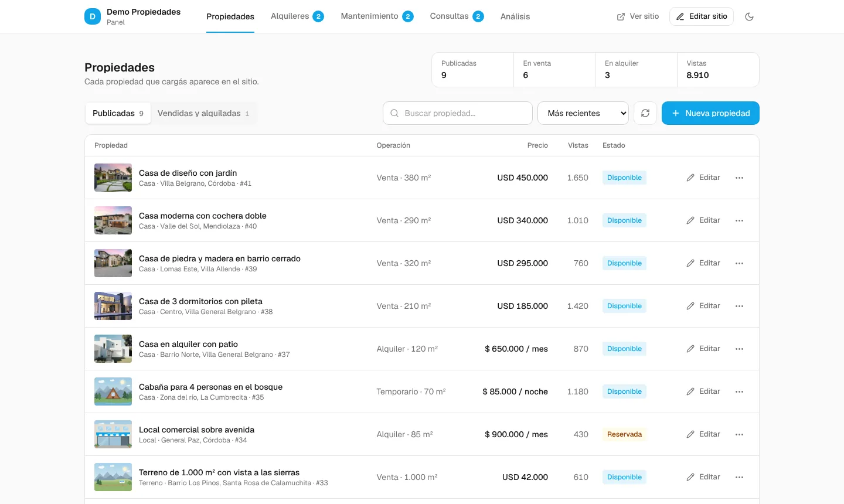Show Vendidas y alquiladas properties
The height and width of the screenshot is (504, 844).
(x=203, y=113)
